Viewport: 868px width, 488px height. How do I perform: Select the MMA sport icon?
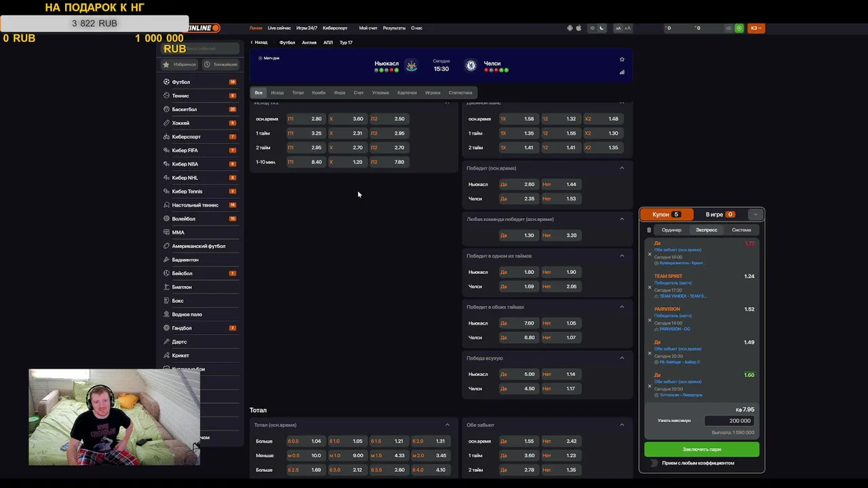[166, 232]
